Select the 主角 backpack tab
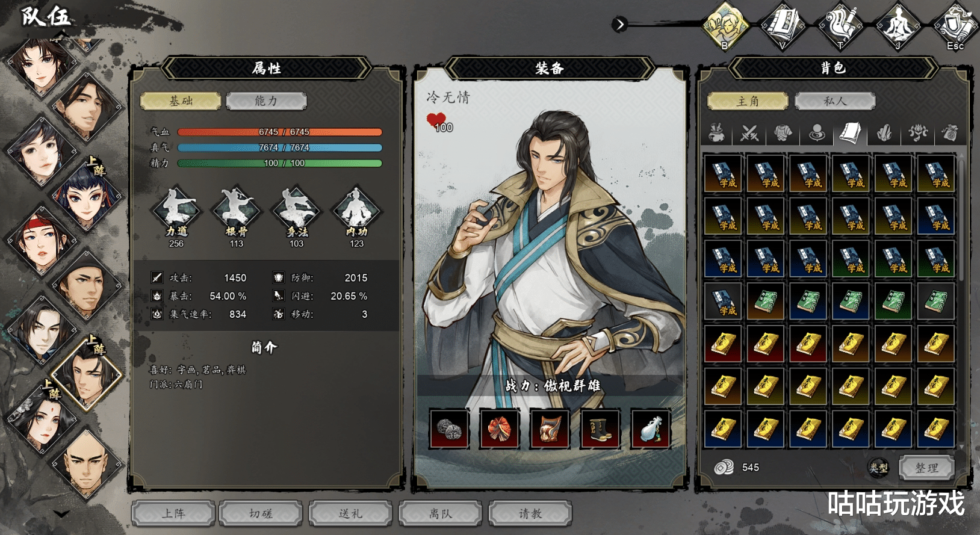Screen dimensions: 980x535 tap(748, 101)
